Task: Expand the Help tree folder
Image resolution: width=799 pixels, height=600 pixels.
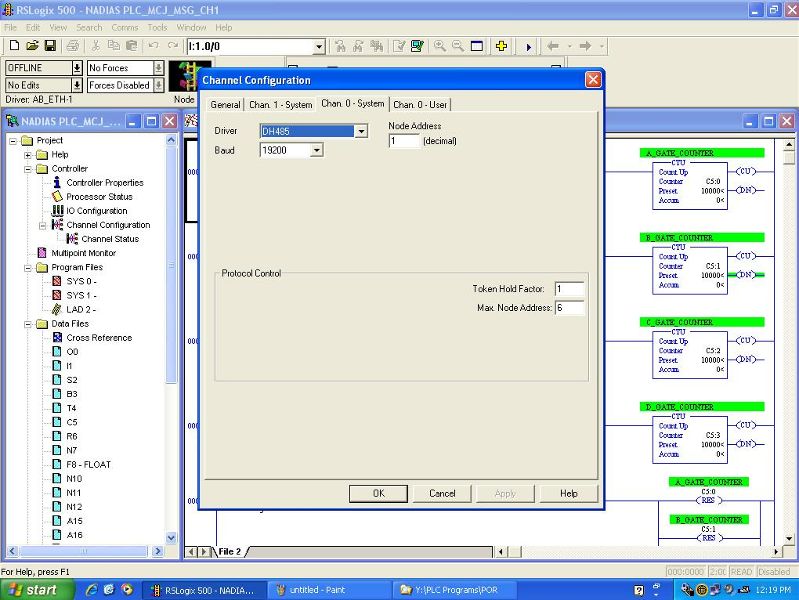Action: pos(28,155)
